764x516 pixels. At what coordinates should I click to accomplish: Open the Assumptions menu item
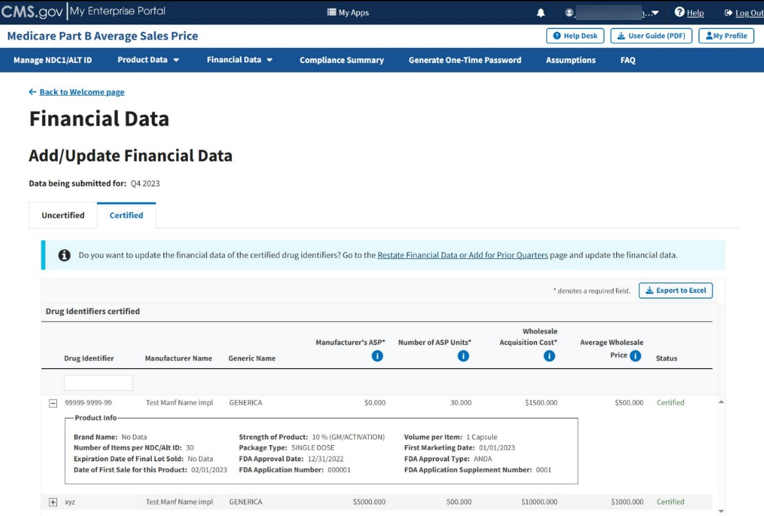click(x=571, y=60)
